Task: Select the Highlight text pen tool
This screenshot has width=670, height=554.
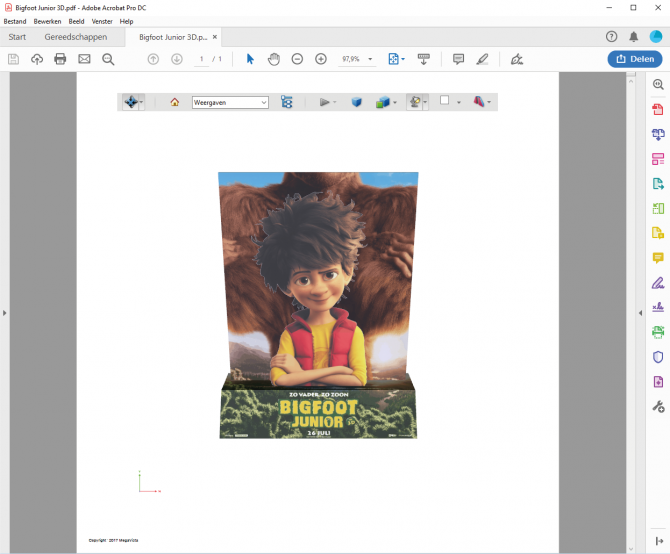Action: [482, 59]
